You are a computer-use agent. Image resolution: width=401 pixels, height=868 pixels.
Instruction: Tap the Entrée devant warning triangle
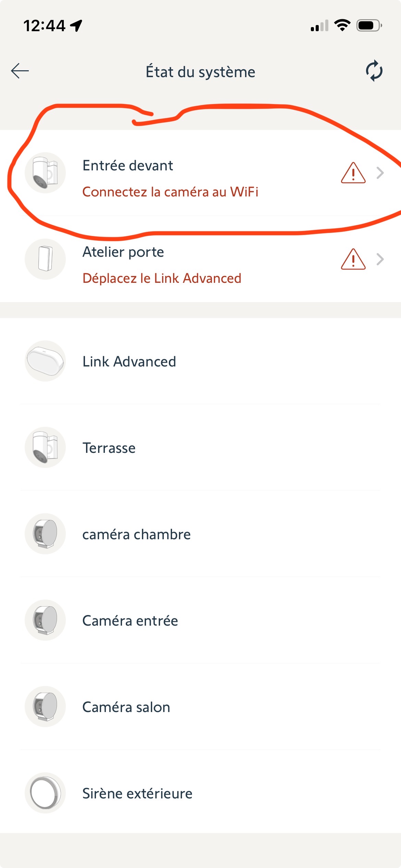pos(353,173)
